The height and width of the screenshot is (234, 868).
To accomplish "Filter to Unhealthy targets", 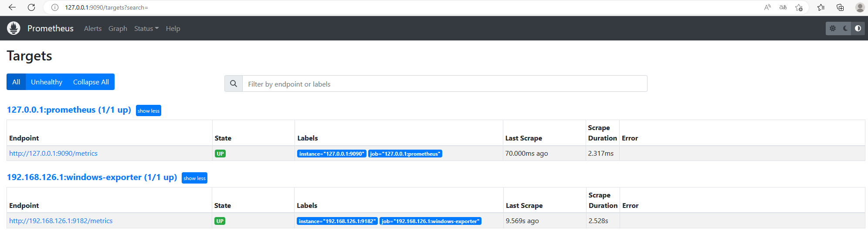I will [x=47, y=82].
